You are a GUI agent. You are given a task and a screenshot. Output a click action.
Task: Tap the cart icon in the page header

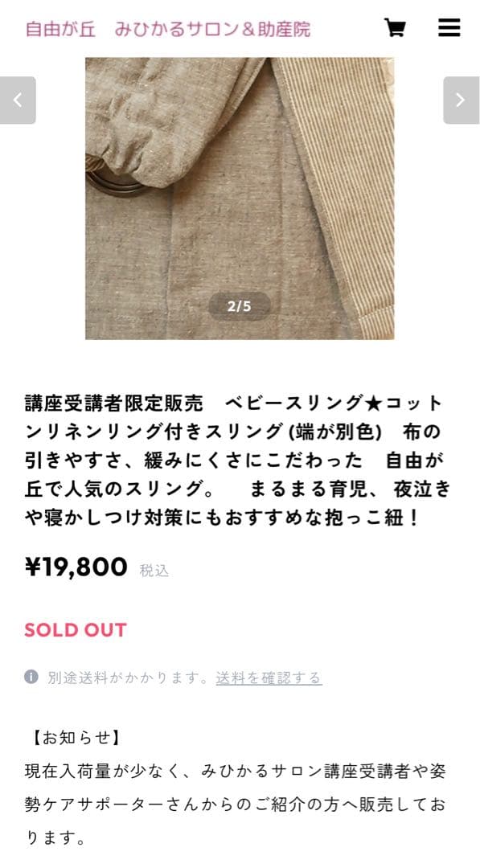tap(395, 27)
